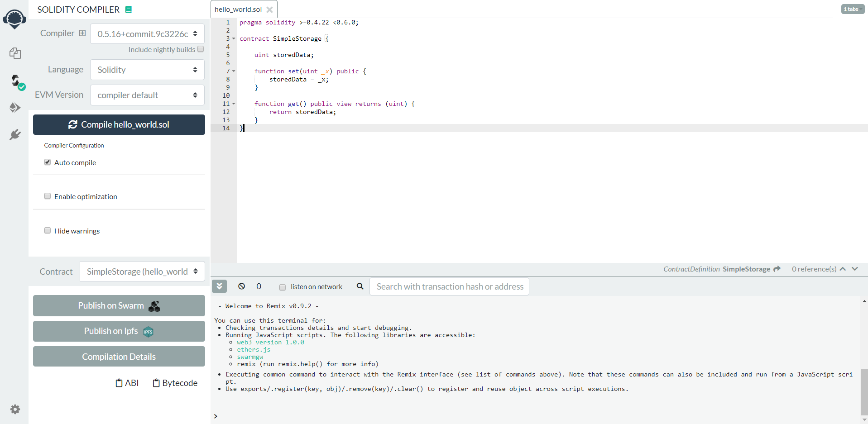Viewport: 868px width, 424px height.
Task: Click the pending transactions counter 0
Action: coord(259,286)
